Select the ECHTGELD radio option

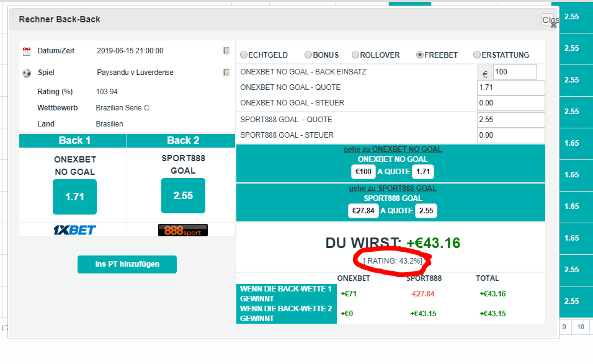pos(244,55)
